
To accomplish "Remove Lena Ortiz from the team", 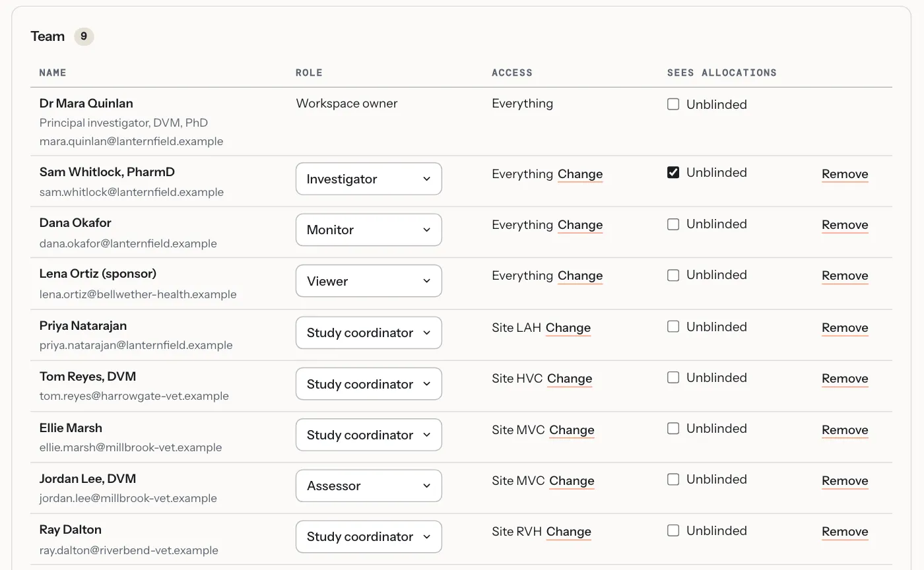I will tap(845, 276).
